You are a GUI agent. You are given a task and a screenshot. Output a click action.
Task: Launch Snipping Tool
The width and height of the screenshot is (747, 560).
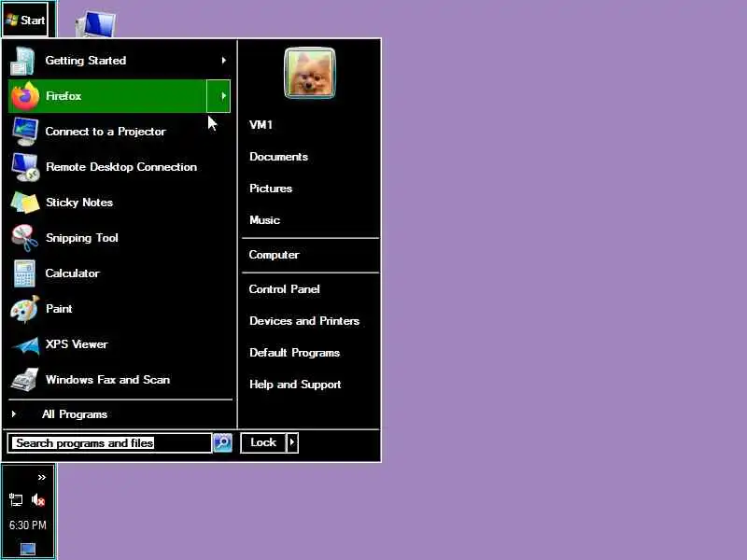tap(120, 238)
